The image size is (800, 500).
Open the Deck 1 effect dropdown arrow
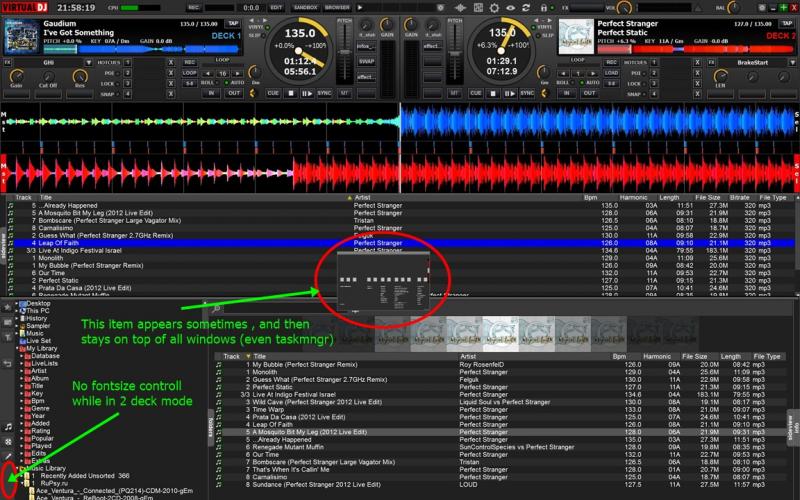(88, 62)
